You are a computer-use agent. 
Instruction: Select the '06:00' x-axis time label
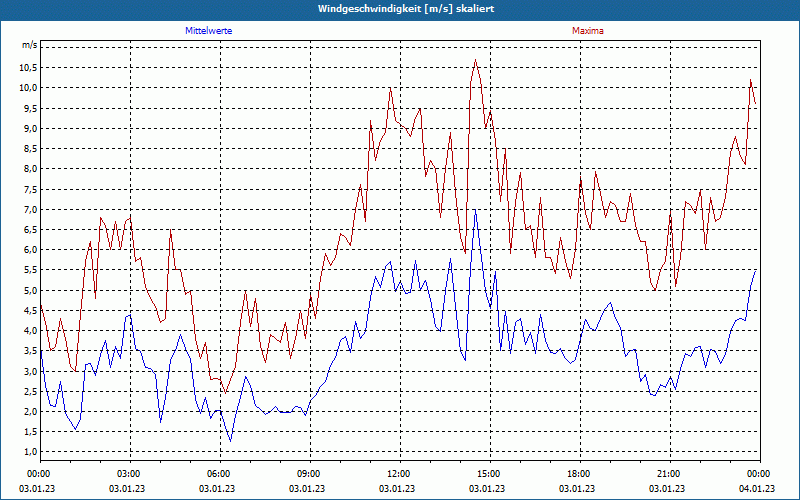point(219,474)
